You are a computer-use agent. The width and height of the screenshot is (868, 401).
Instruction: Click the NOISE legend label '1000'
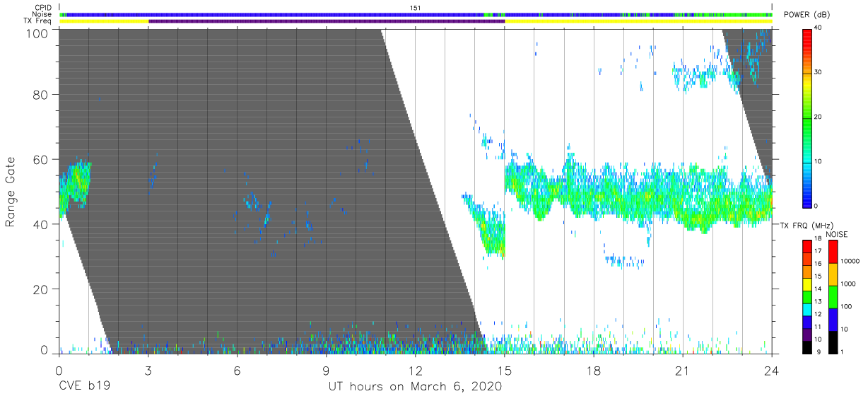pos(848,284)
